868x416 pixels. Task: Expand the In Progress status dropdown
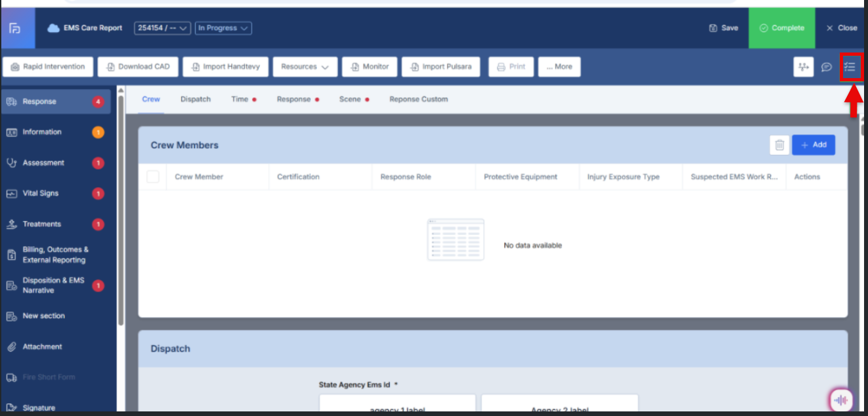223,28
